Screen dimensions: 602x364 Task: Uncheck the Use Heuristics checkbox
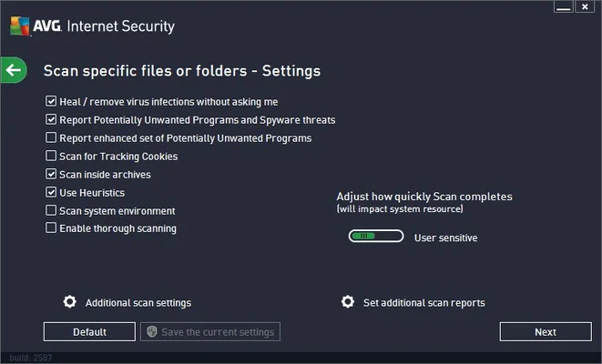51,192
